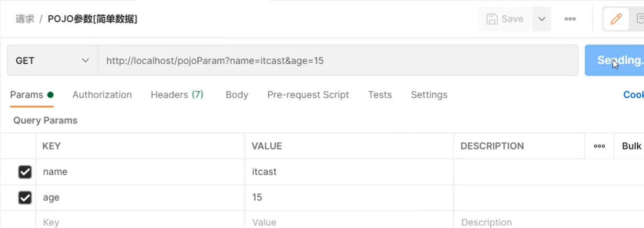Switch to the Tests tab

(380, 95)
